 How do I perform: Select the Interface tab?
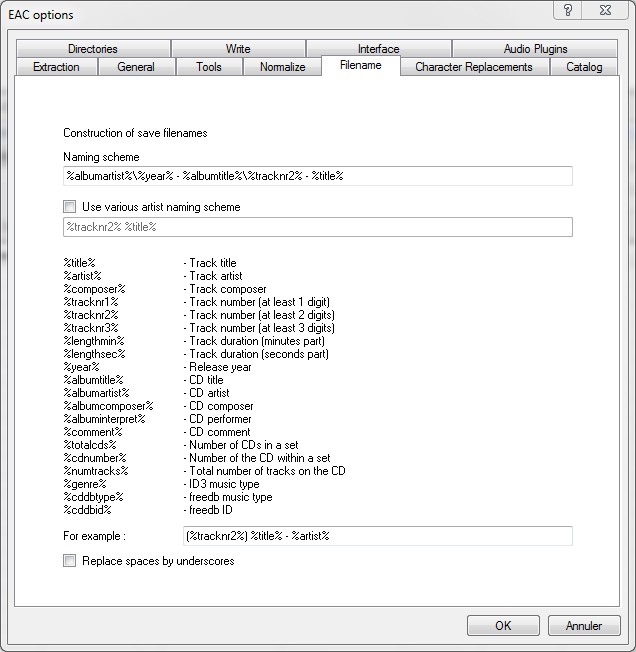tap(378, 49)
